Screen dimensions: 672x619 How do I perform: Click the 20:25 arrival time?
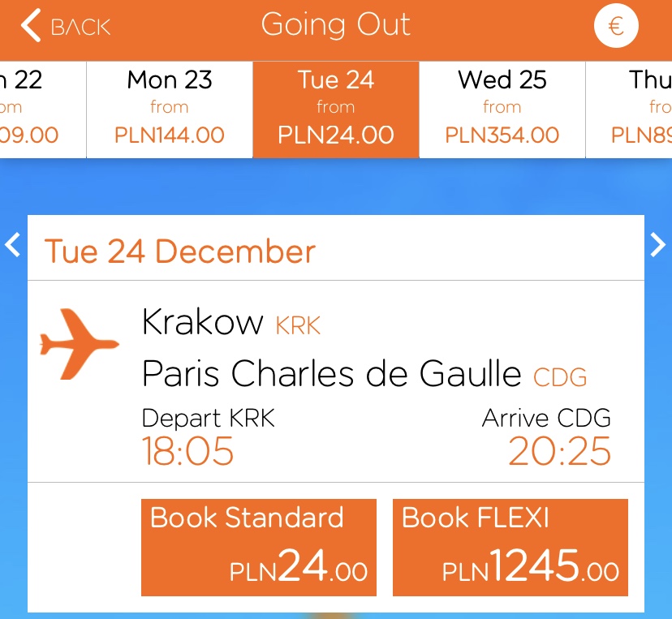559,451
